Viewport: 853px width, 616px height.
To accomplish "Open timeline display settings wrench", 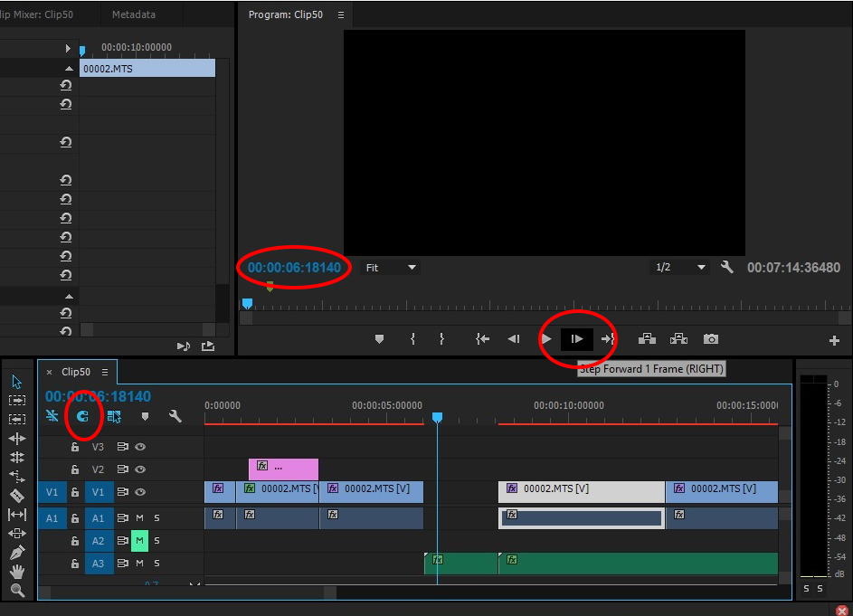I will point(175,417).
